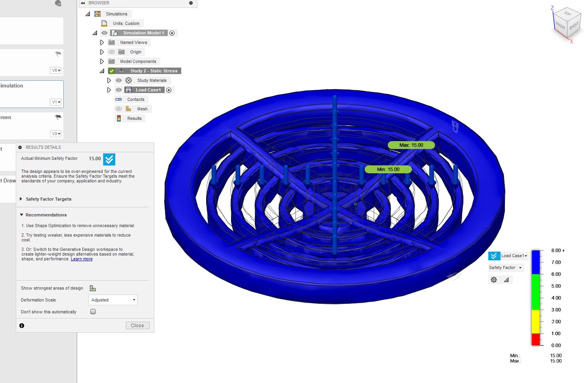Close the Results Details panel

[x=138, y=326]
